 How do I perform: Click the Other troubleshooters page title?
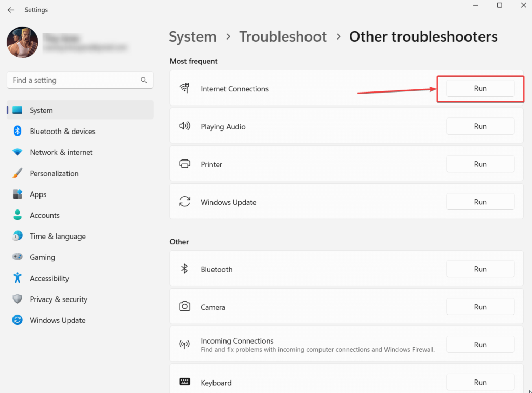click(x=423, y=37)
